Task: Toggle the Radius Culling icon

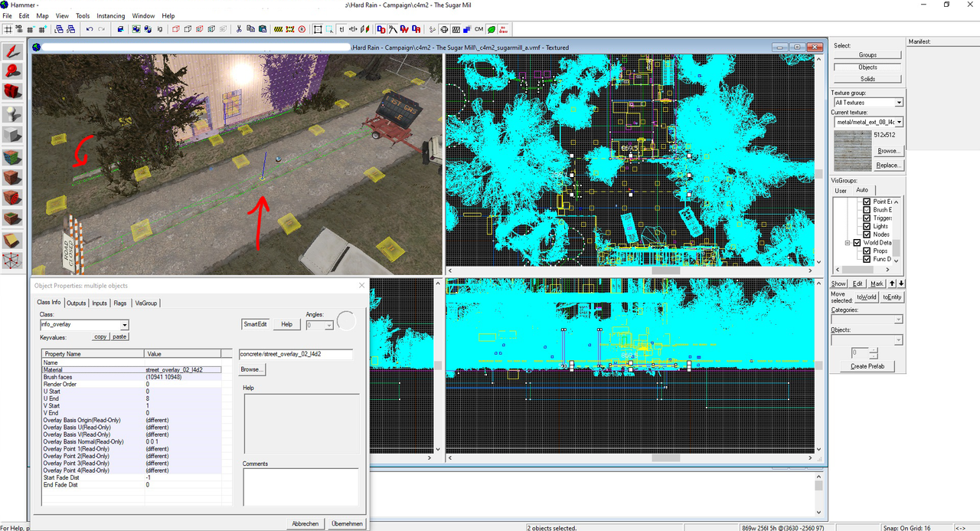Action: coord(302,29)
